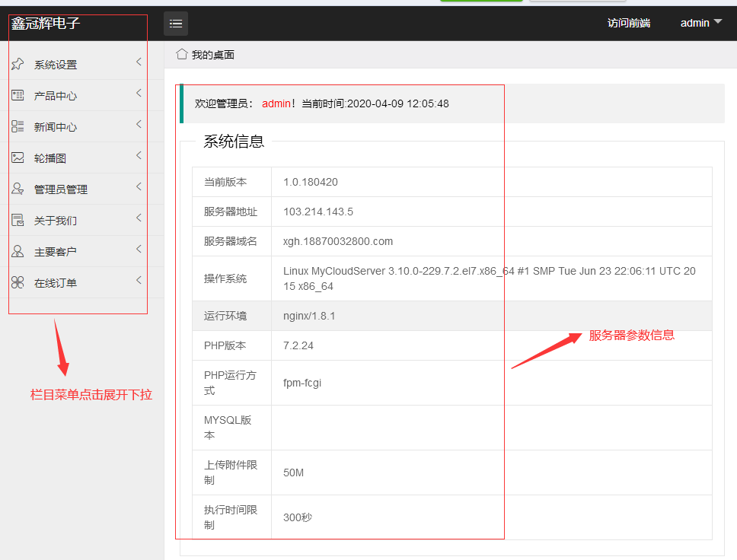Expand the 系统设置 chevron arrow
The height and width of the screenshot is (560, 737).
[139, 62]
